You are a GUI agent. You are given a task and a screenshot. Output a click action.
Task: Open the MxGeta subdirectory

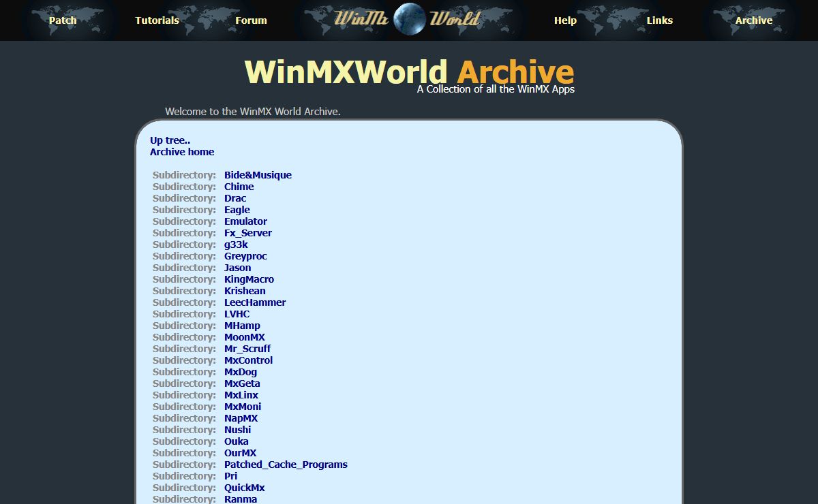click(x=242, y=383)
